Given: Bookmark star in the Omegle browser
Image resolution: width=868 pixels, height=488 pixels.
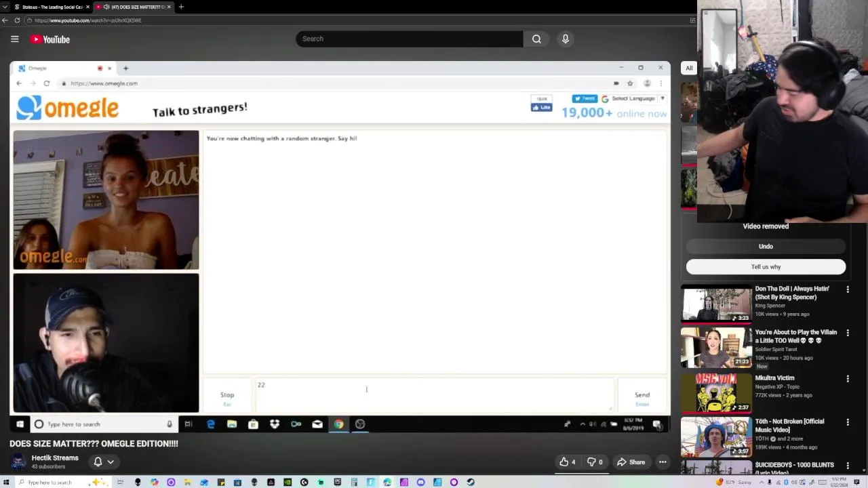Looking at the screenshot, I should [630, 83].
